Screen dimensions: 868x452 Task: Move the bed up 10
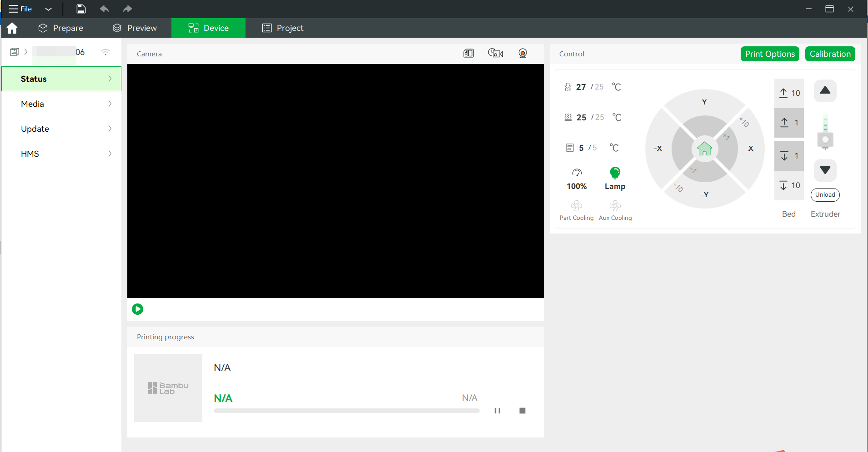(x=789, y=93)
